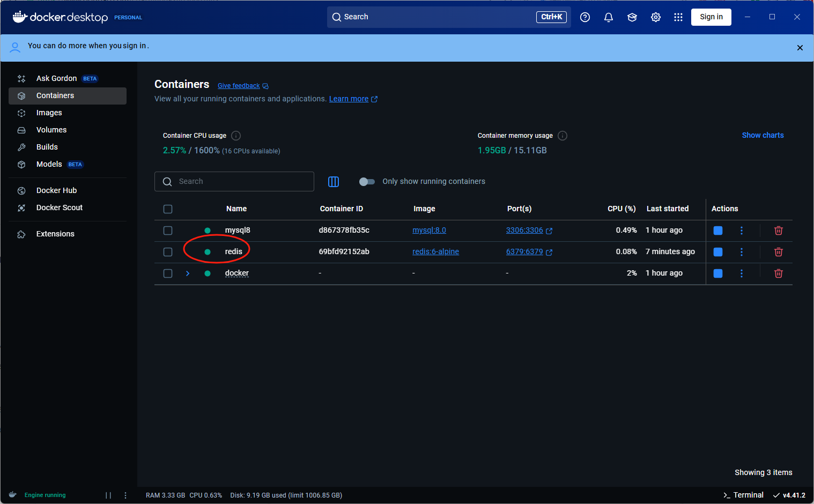Focus the containers Search field
The image size is (814, 504).
tap(234, 182)
